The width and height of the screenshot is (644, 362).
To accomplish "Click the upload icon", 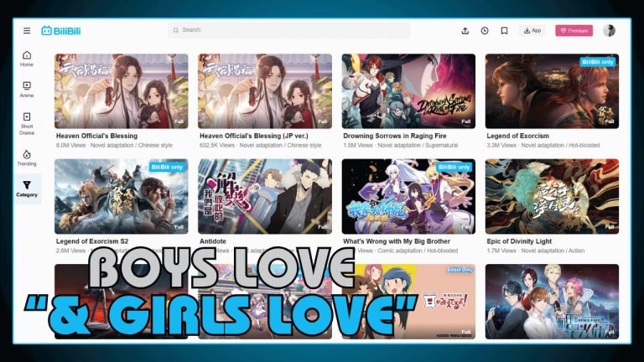I will coord(465,31).
